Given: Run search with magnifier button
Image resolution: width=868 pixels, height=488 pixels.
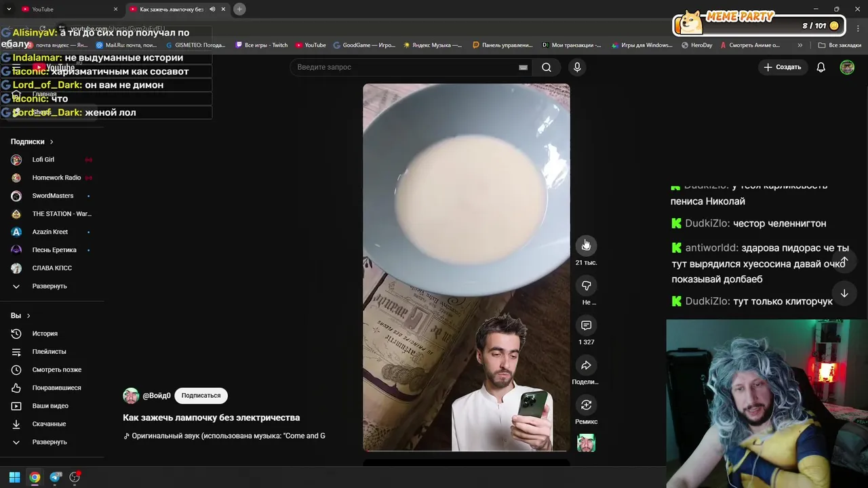Looking at the screenshot, I should [x=547, y=67].
